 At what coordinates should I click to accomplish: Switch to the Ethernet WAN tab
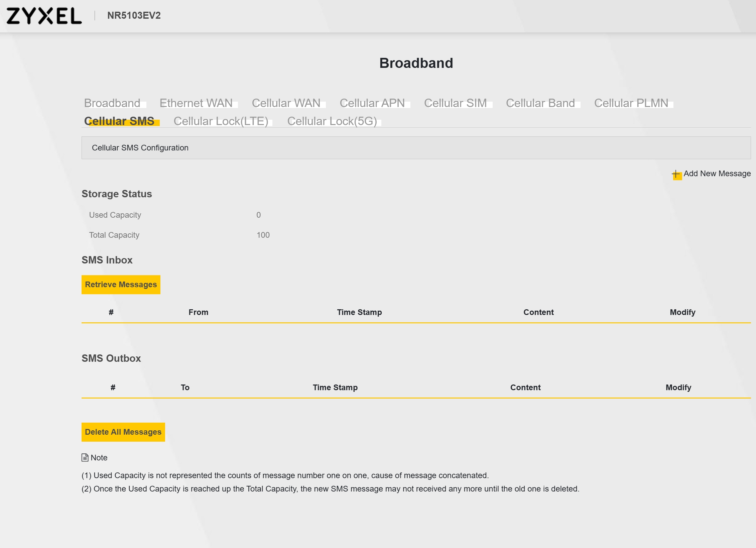tap(196, 103)
